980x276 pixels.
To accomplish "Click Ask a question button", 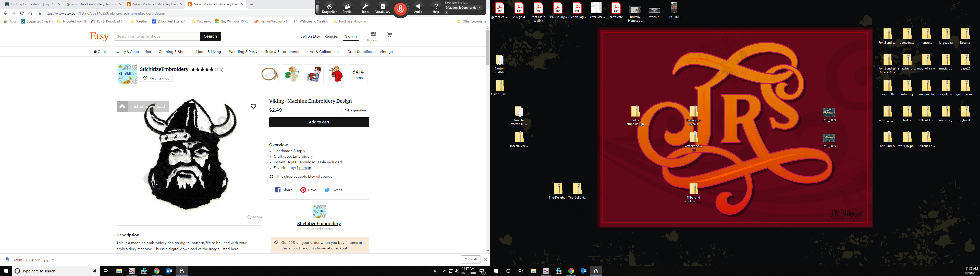I will [x=355, y=111].
